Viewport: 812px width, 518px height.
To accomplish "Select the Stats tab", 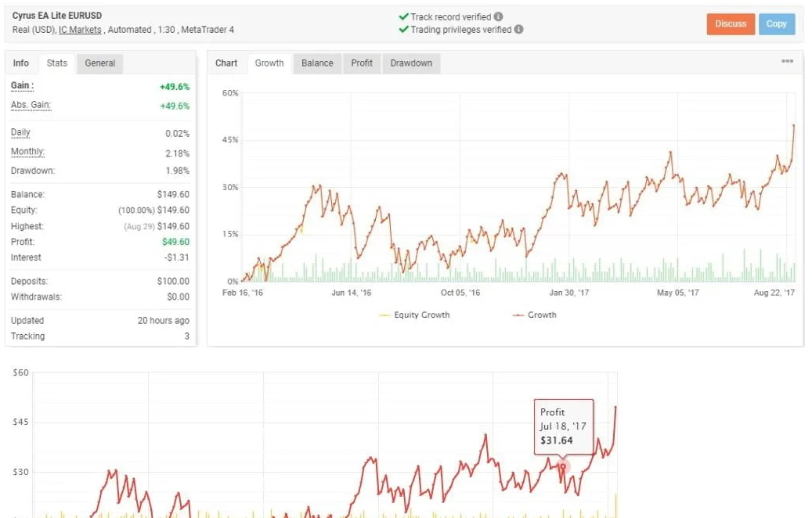I will (x=57, y=63).
